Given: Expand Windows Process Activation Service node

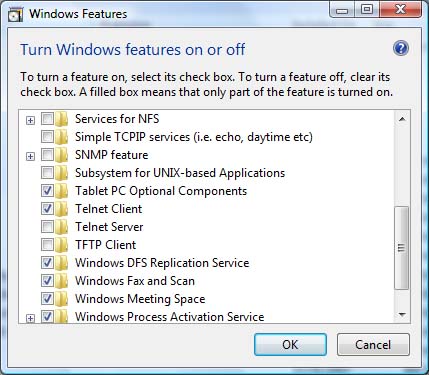Looking at the screenshot, I should (x=30, y=318).
